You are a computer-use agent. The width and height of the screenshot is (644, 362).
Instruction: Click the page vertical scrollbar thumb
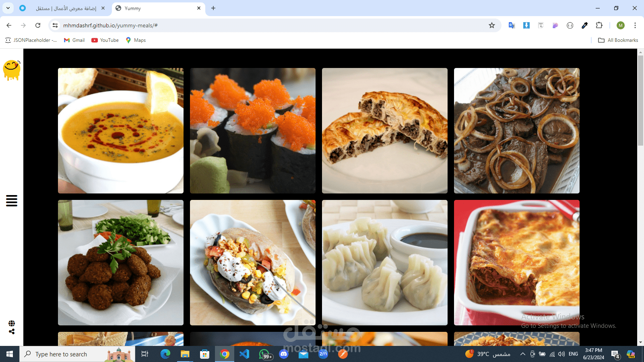pyautogui.click(x=640, y=101)
